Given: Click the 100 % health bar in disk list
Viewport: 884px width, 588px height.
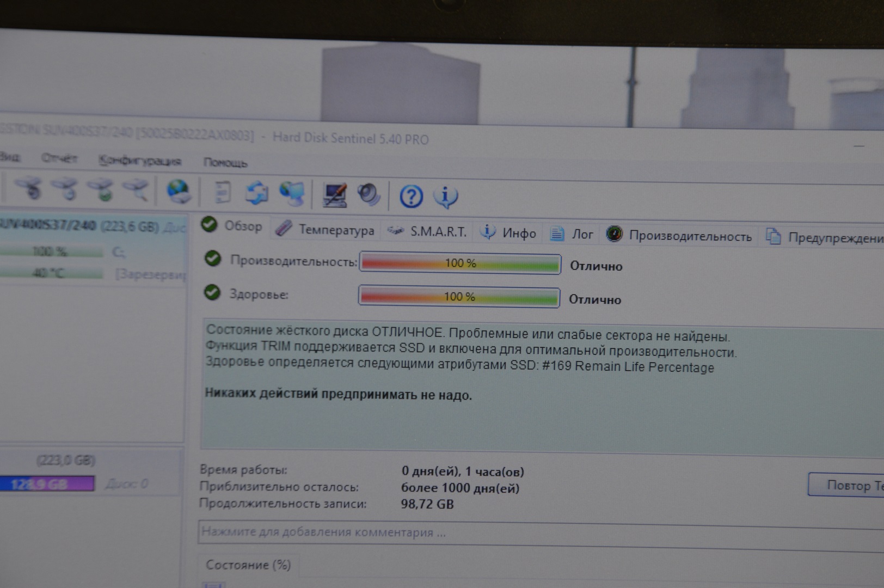Looking at the screenshot, I should [x=51, y=252].
